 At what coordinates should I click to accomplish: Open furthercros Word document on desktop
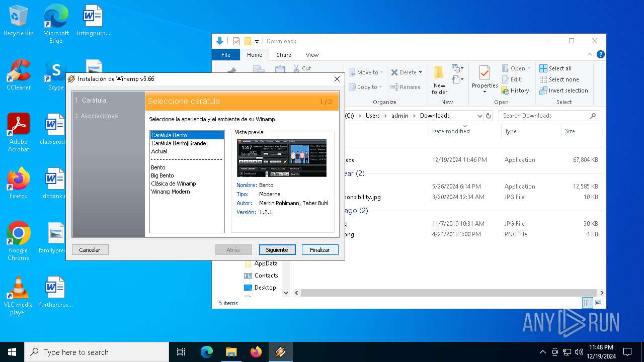(x=55, y=292)
